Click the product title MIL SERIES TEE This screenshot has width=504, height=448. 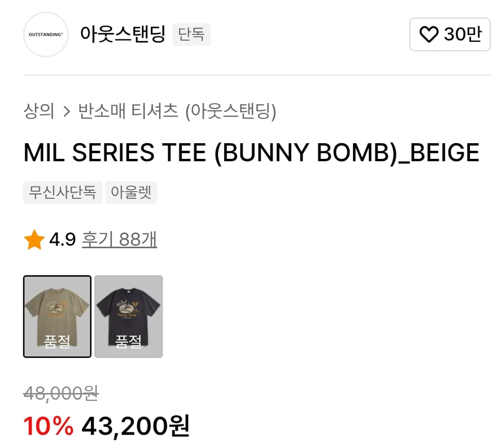coord(252,152)
